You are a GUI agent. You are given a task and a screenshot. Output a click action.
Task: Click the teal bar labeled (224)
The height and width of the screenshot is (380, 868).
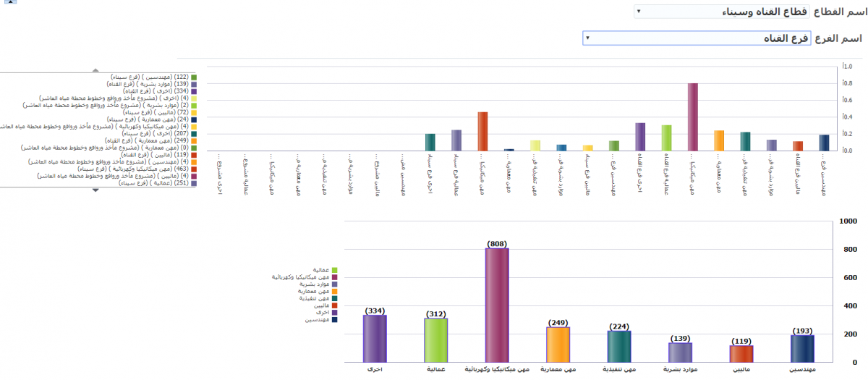[619, 346]
